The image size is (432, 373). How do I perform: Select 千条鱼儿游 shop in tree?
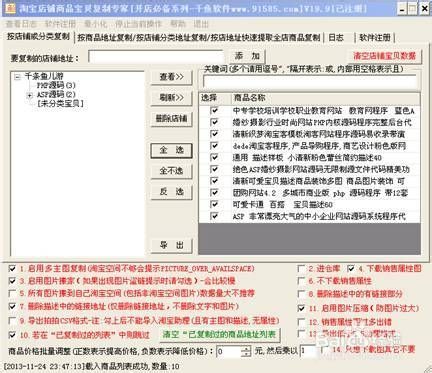tap(44, 76)
